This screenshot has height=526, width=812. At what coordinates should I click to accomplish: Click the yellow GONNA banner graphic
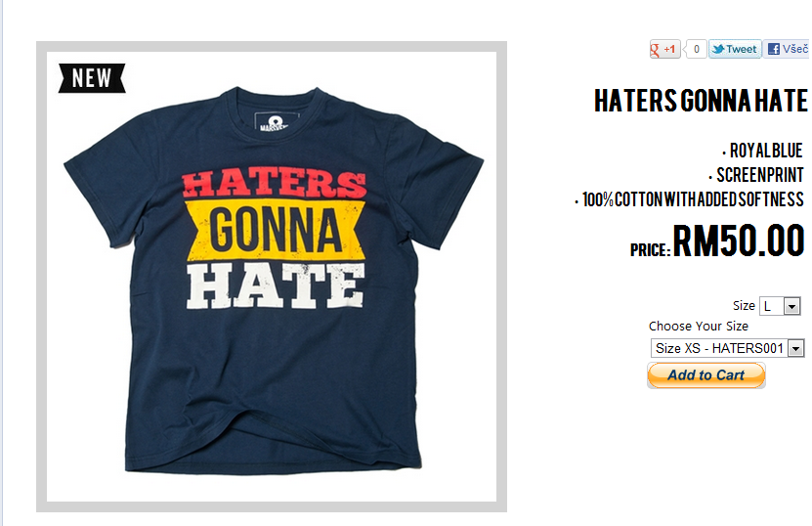(276, 230)
